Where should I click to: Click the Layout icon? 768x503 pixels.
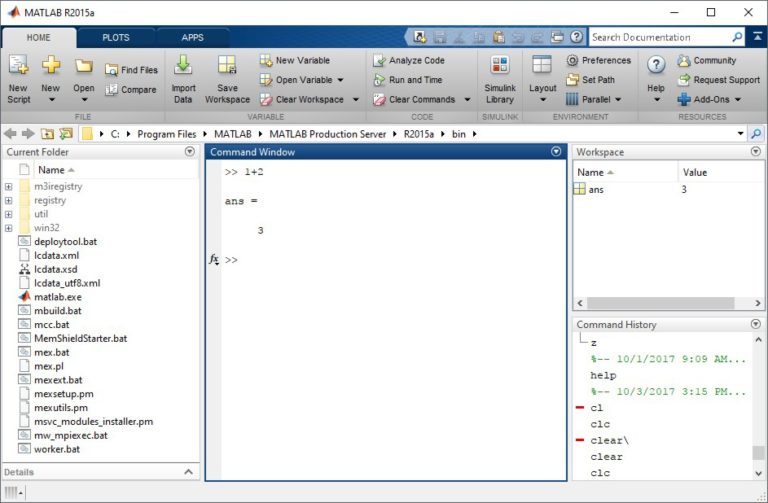tap(542, 67)
